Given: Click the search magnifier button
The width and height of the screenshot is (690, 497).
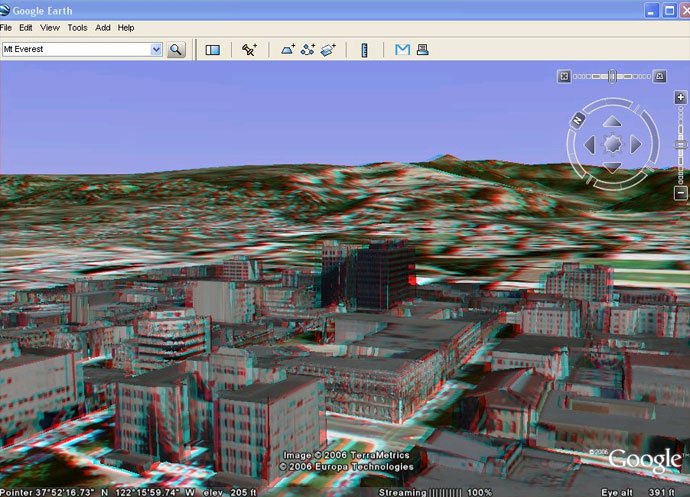Looking at the screenshot, I should [x=176, y=50].
